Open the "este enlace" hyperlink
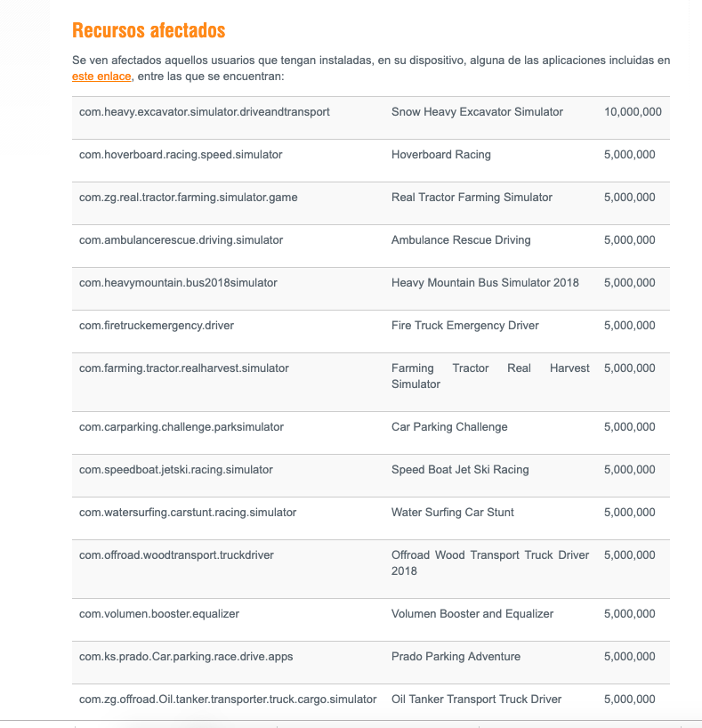The width and height of the screenshot is (702, 728). [101, 77]
